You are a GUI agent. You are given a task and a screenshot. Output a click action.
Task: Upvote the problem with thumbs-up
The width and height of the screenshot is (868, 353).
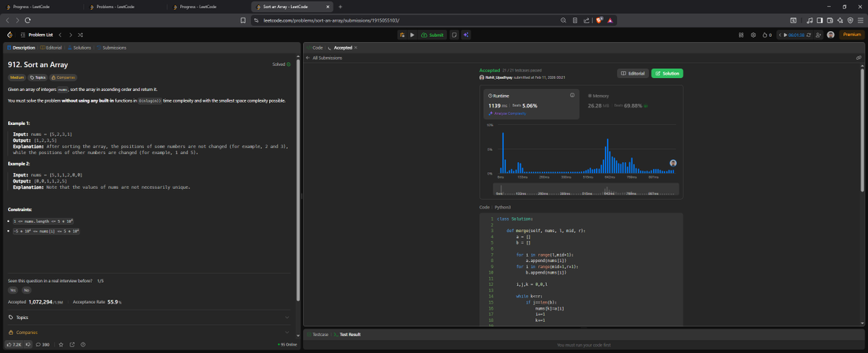[x=14, y=344]
